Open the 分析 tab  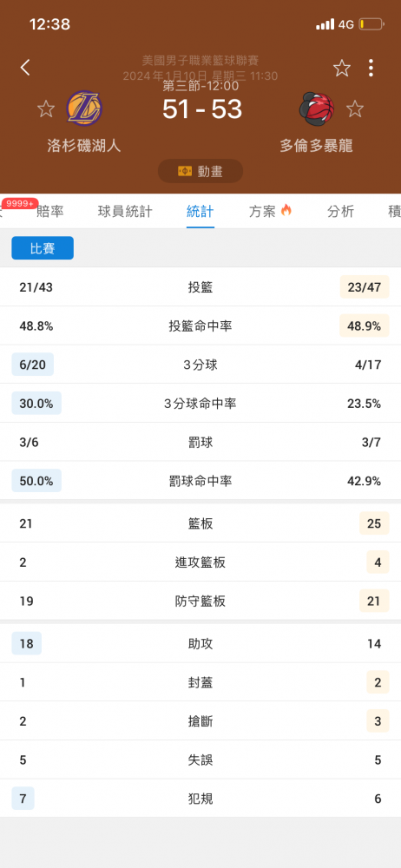(x=340, y=211)
